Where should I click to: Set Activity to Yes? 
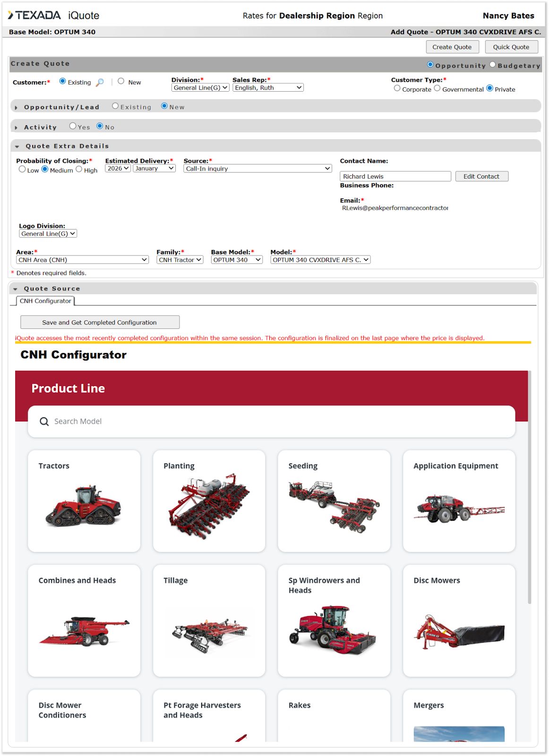pos(73,126)
